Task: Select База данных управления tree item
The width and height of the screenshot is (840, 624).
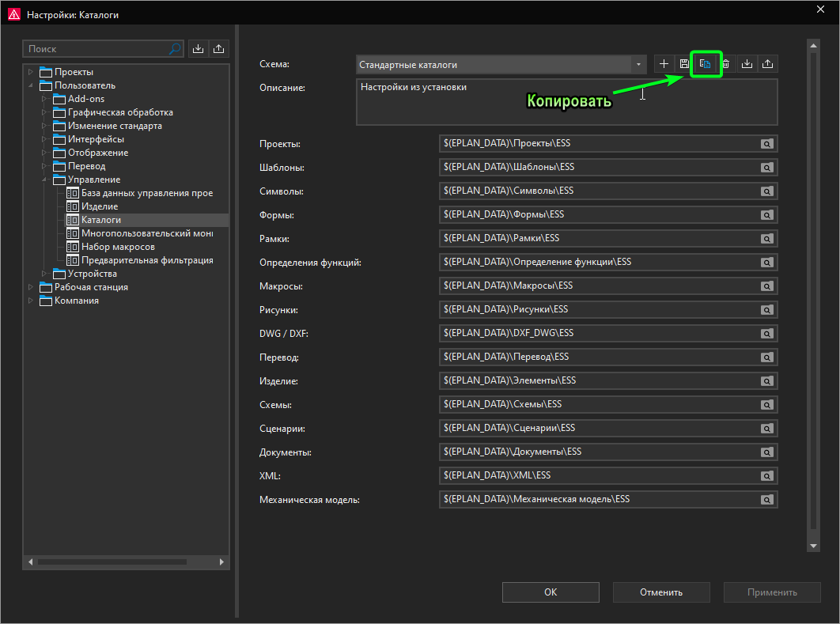Action: click(147, 193)
